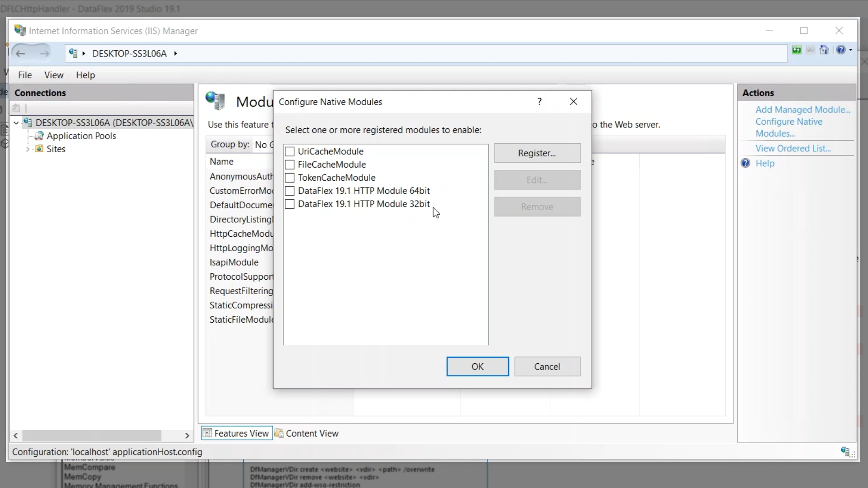Click the Sites folder icon
868x488 pixels.
click(39, 149)
